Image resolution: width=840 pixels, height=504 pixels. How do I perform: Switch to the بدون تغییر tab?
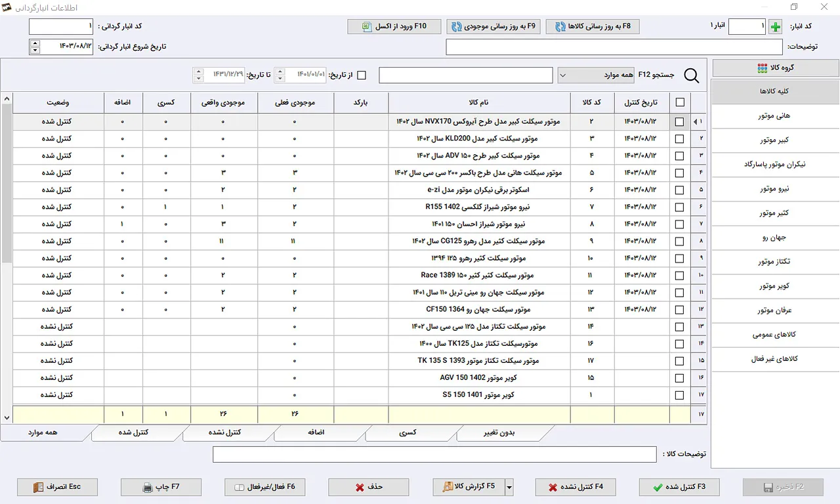click(x=501, y=432)
